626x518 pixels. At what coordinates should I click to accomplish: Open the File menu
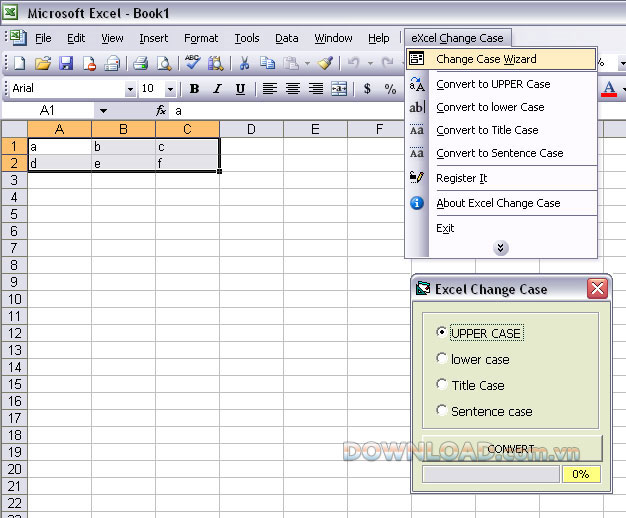[x=43, y=38]
